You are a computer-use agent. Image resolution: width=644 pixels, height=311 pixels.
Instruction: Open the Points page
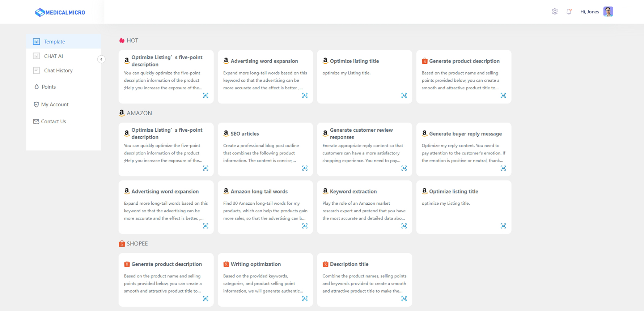tap(63, 87)
